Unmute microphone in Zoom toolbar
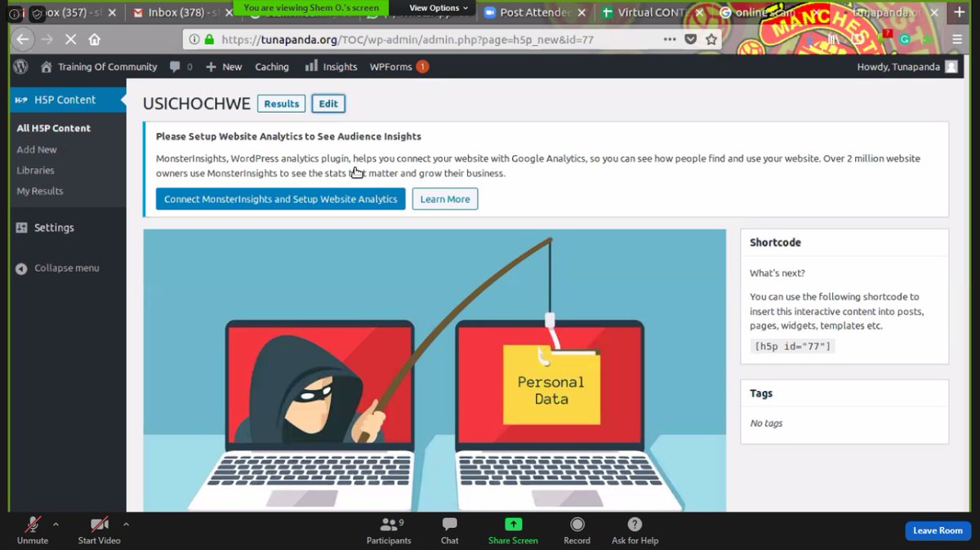This screenshot has height=550, width=980. 33,530
